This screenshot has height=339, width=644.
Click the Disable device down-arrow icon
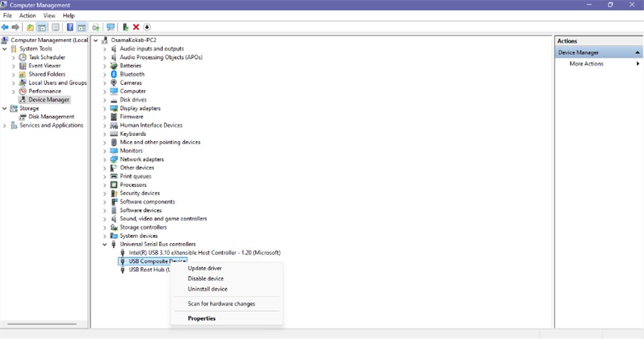coord(147,27)
